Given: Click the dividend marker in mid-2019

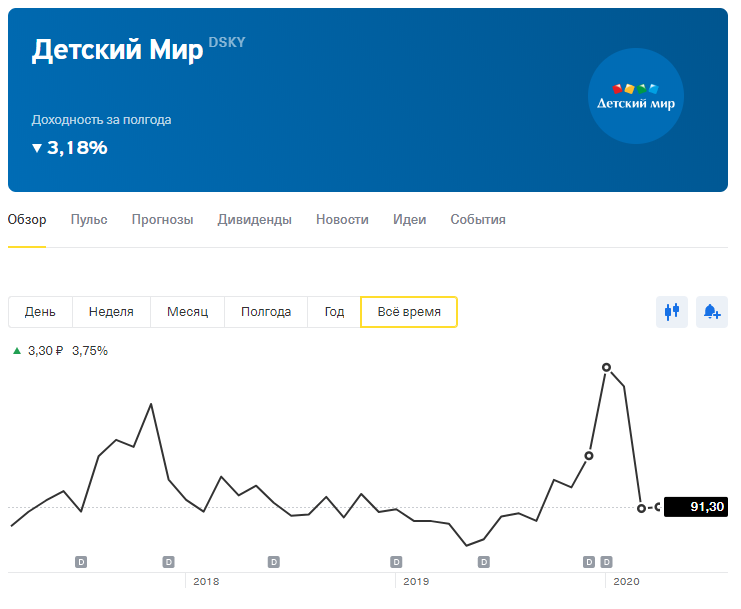Looking at the screenshot, I should [483, 562].
